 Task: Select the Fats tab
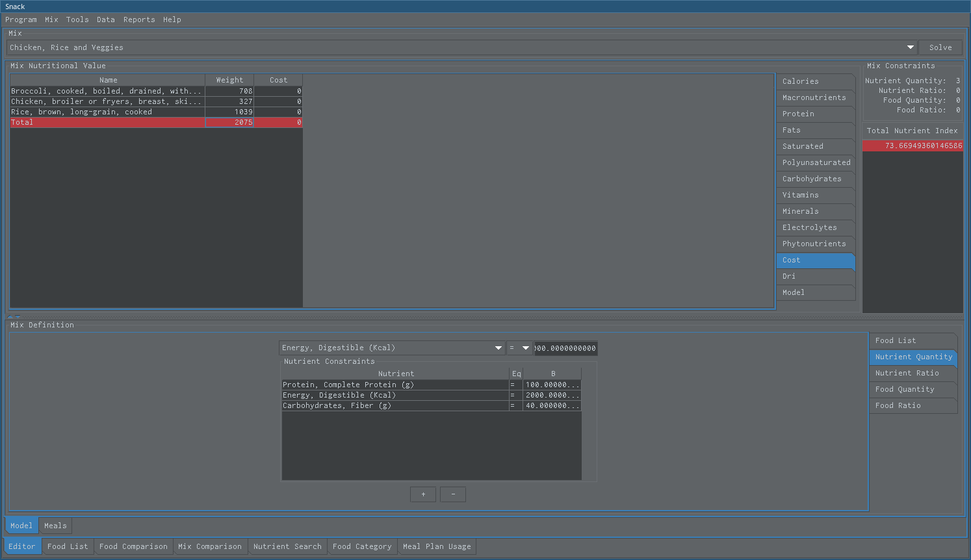coord(816,130)
